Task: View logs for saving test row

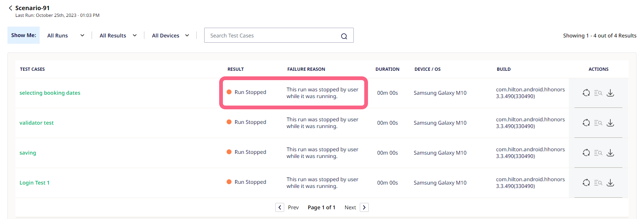Action: coord(598,153)
